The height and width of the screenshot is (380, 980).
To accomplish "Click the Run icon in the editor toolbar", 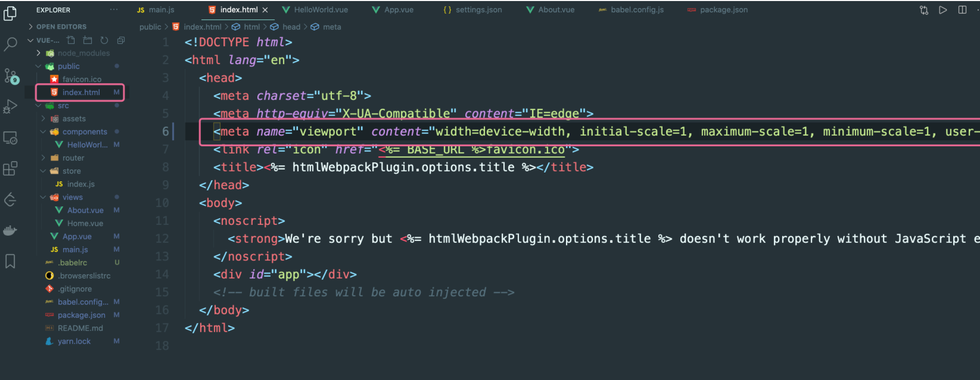I will point(943,10).
